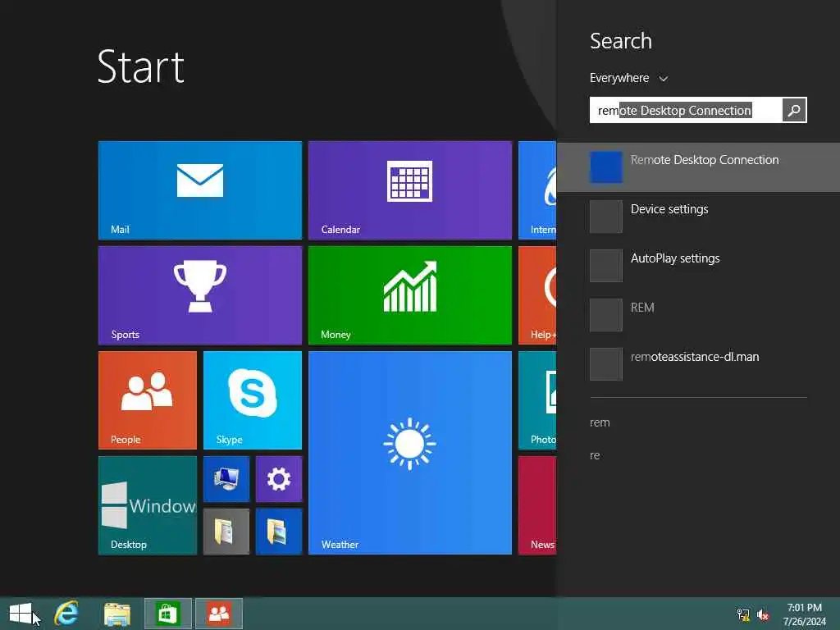The height and width of the screenshot is (630, 840).
Task: Open the Money tile
Action: [x=410, y=295]
